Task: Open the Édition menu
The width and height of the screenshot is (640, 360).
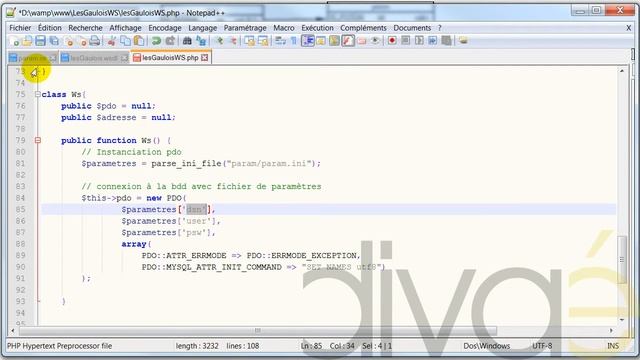Action: [x=50, y=28]
